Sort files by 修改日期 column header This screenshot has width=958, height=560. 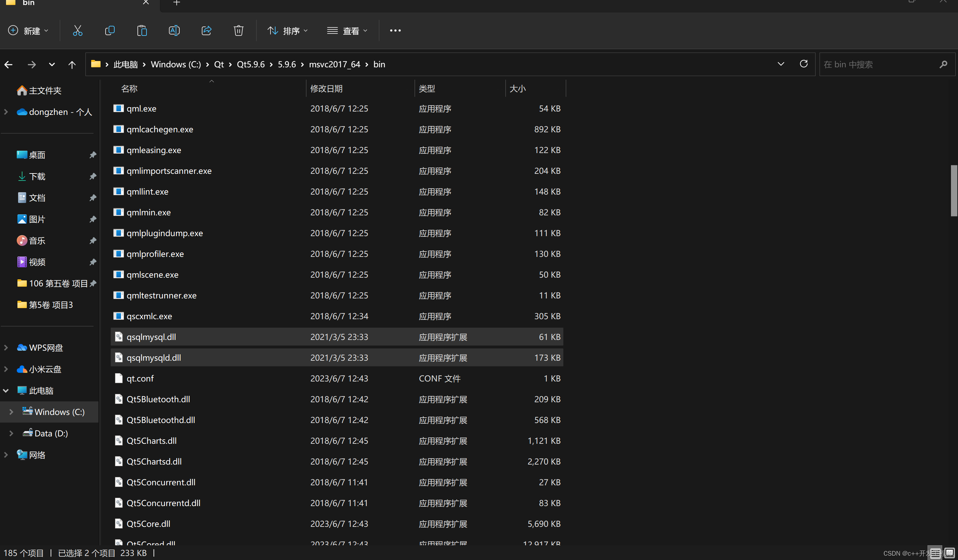[x=326, y=88]
